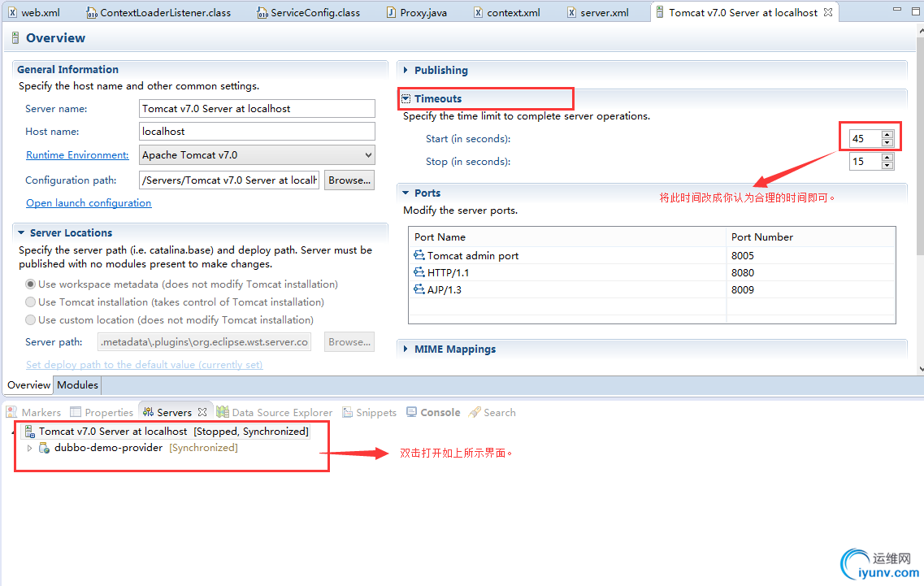Collapse the Ports section
Image resolution: width=924 pixels, height=586 pixels.
pos(406,193)
